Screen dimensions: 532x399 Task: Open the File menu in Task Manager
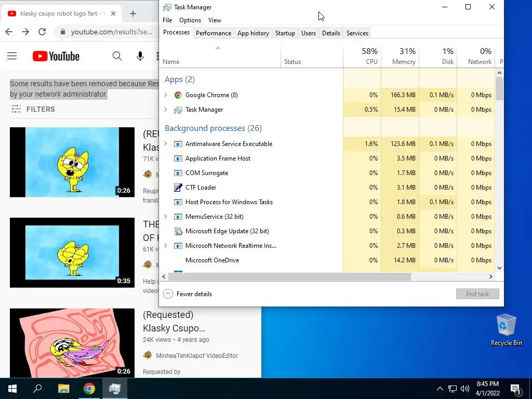coord(167,20)
